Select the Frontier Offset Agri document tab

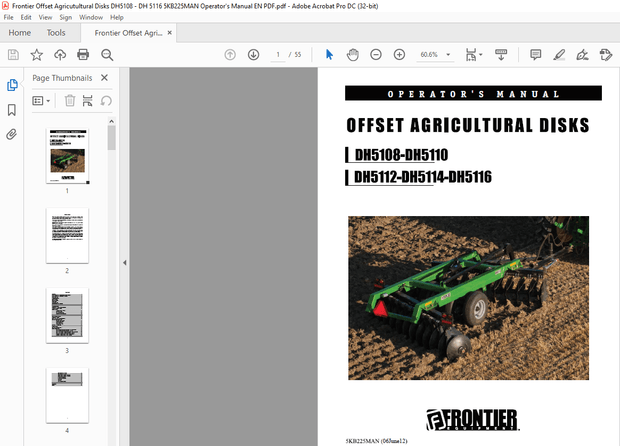click(x=128, y=33)
